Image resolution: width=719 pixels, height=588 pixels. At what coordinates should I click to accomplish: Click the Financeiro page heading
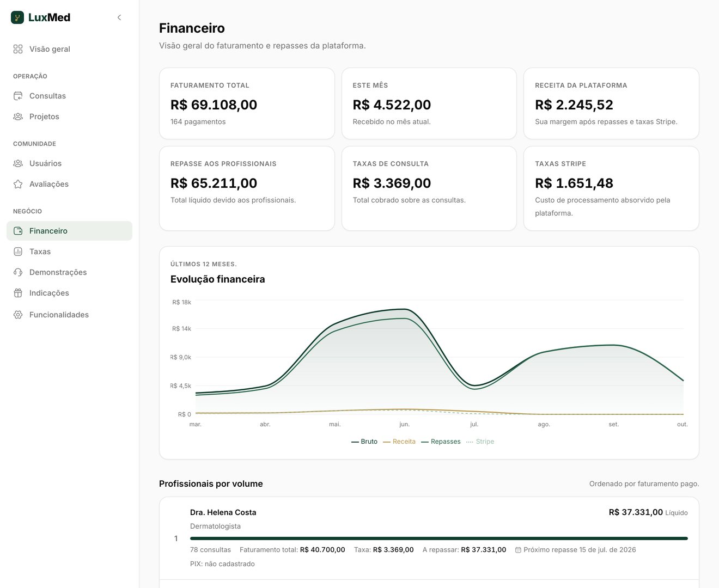[x=192, y=28]
